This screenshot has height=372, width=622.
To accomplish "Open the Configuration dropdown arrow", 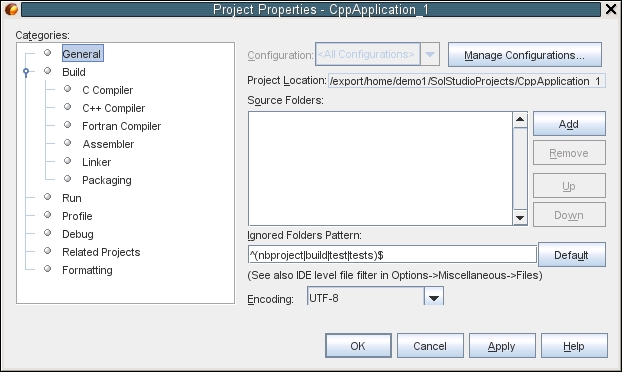I will (430, 54).
